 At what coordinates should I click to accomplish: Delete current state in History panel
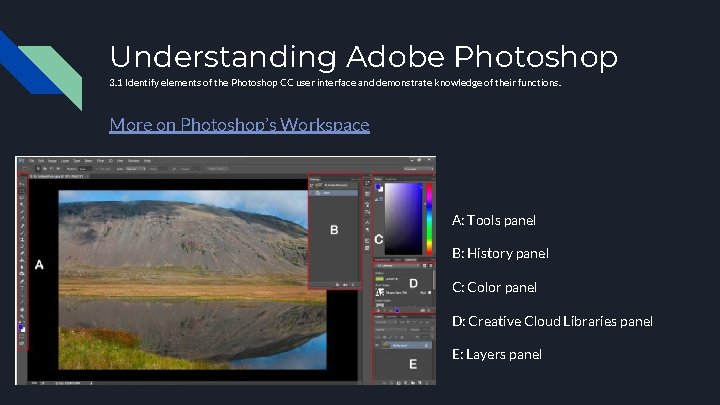tap(353, 285)
